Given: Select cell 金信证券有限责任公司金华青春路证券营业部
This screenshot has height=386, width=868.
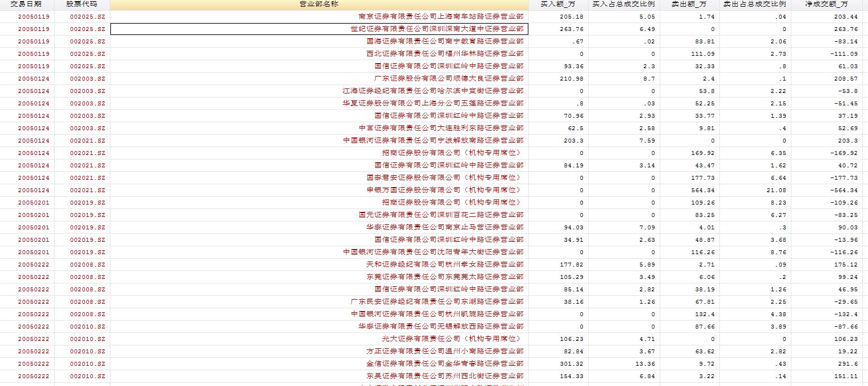Looking at the screenshot, I should pyautogui.click(x=319, y=363).
